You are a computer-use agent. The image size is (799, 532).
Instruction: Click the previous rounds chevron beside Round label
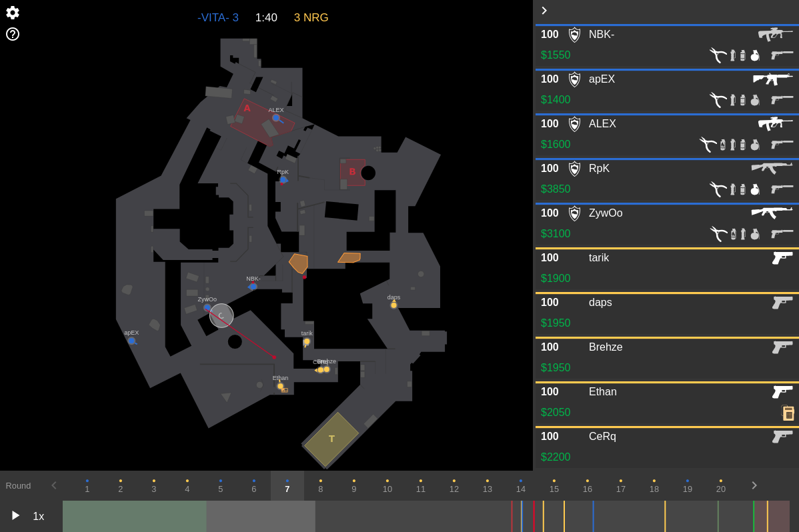click(54, 485)
